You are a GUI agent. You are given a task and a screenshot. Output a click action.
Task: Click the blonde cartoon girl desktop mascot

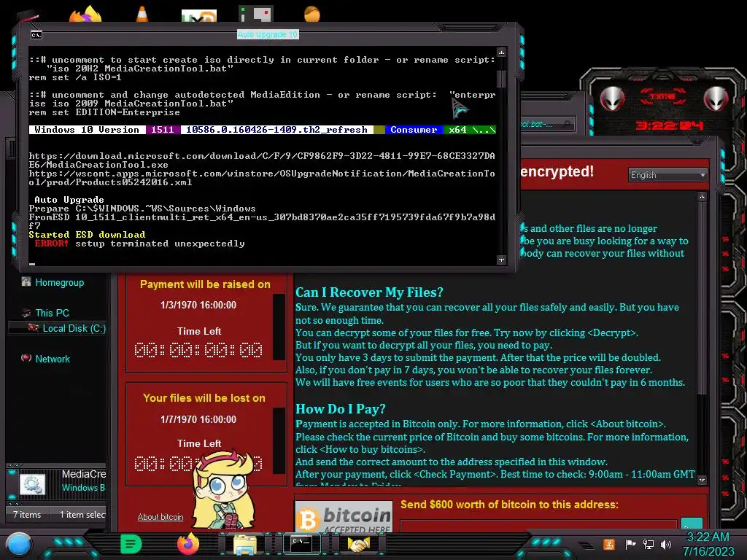pos(223,491)
